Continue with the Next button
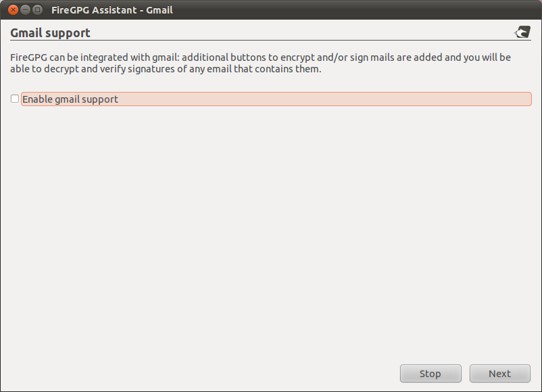542x392 pixels. [499, 374]
